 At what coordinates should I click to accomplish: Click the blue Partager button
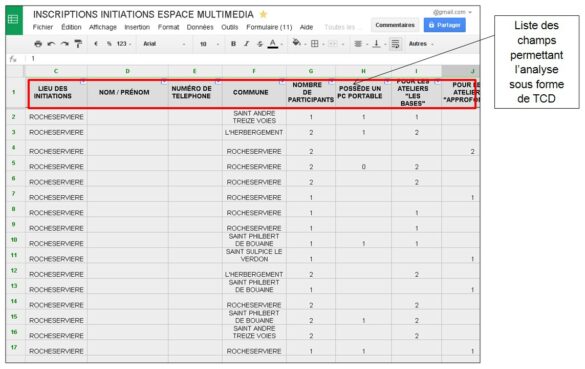pyautogui.click(x=445, y=25)
